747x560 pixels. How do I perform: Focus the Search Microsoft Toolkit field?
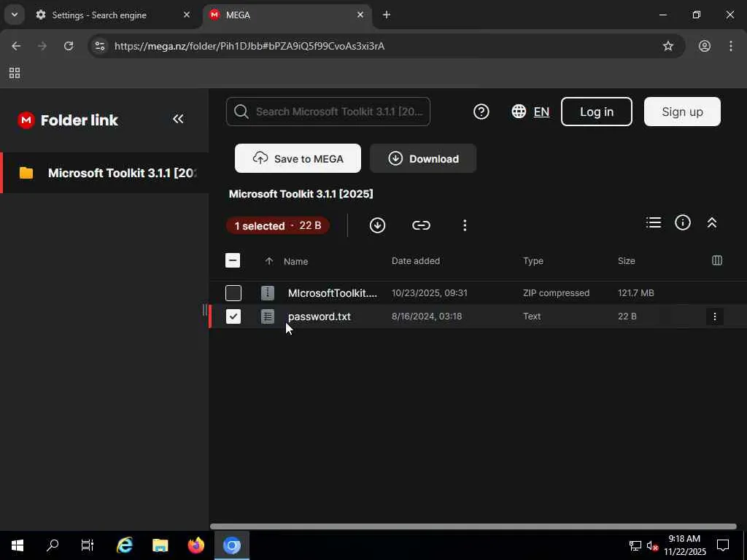[x=328, y=112]
